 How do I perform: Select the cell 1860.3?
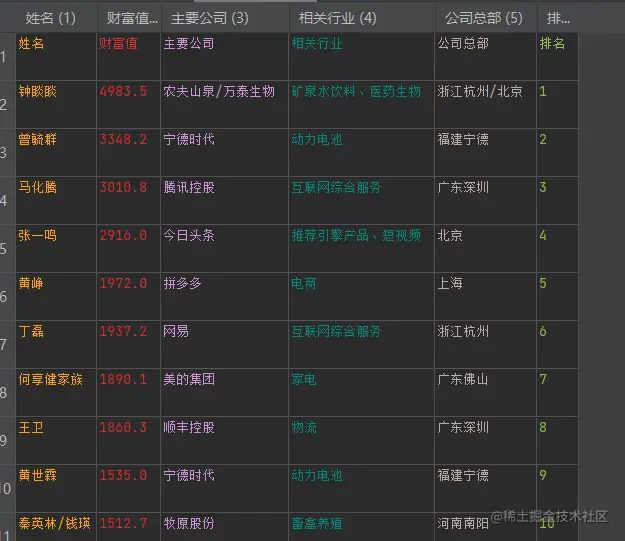pos(128,441)
